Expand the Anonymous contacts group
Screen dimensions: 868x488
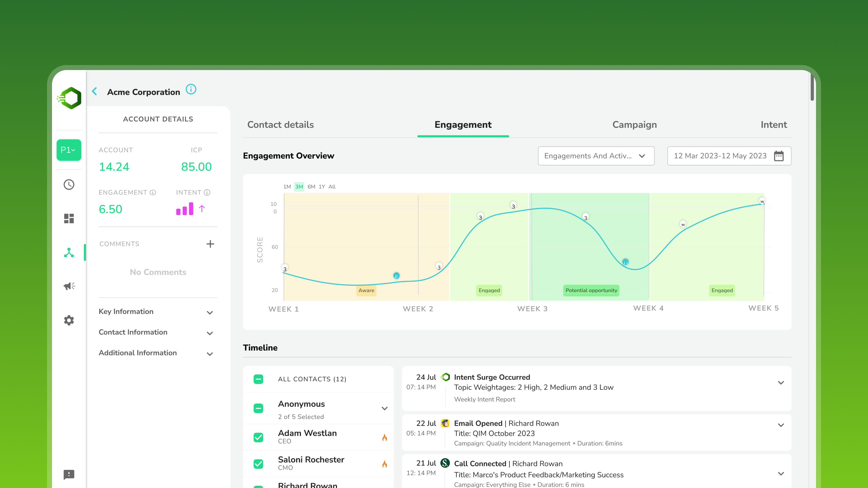(384, 408)
